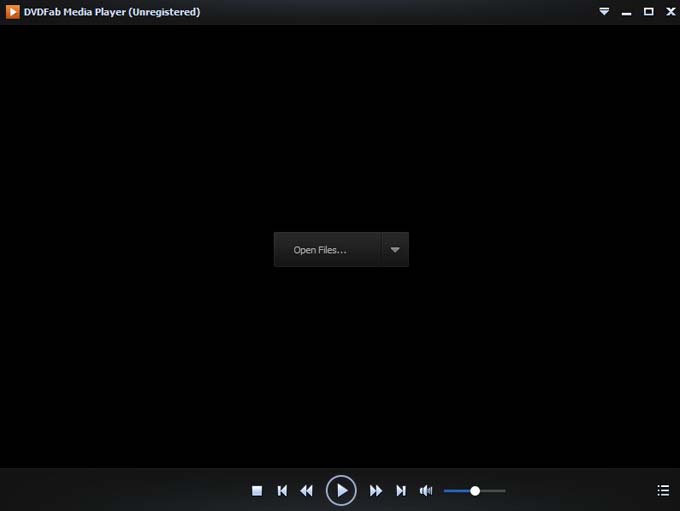Mute audio with the speaker icon
This screenshot has width=680, height=511.
(426, 491)
